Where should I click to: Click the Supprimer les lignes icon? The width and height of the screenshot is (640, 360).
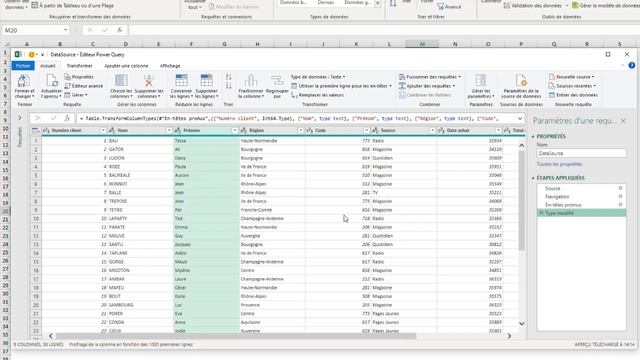pyautogui.click(x=207, y=81)
